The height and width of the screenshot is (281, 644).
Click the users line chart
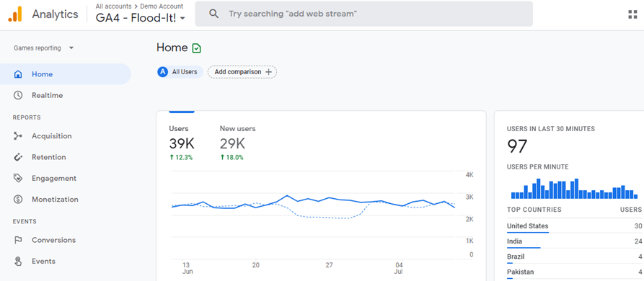(314, 215)
